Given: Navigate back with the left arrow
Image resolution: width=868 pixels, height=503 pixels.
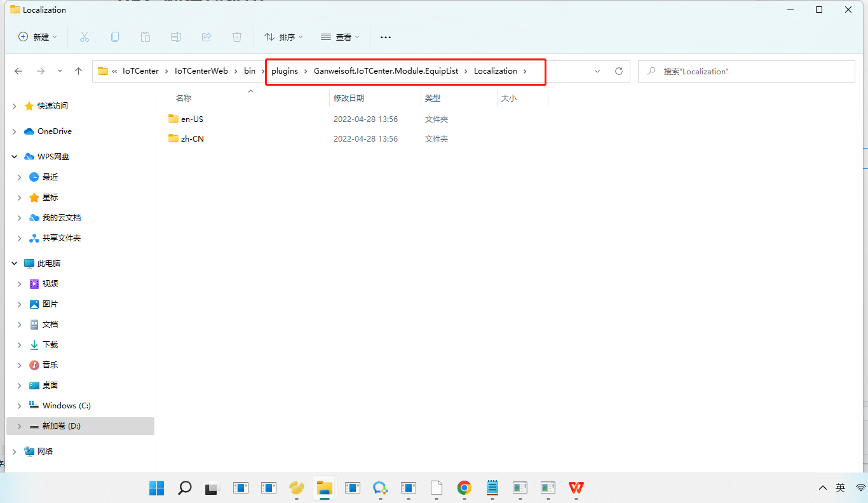Looking at the screenshot, I should coord(18,71).
